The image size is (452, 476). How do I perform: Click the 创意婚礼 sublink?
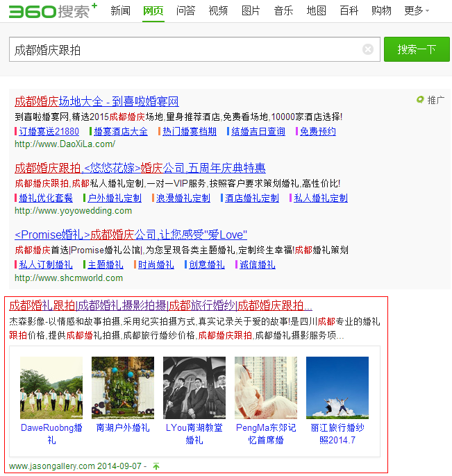point(206,264)
